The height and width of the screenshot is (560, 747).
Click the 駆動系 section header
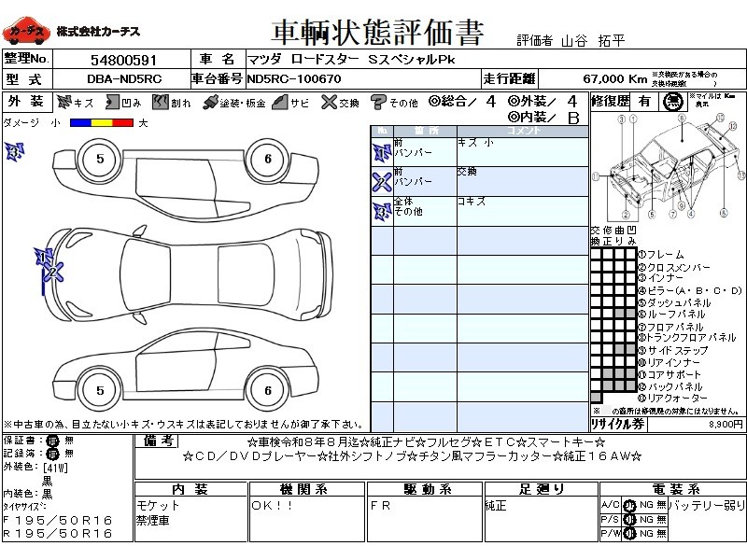(x=425, y=489)
